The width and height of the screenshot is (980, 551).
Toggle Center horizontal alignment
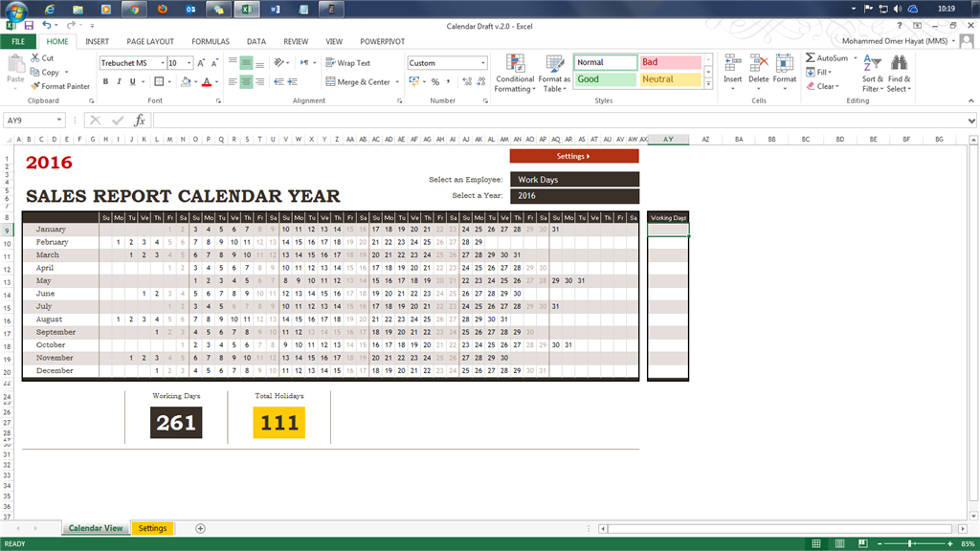[x=246, y=82]
